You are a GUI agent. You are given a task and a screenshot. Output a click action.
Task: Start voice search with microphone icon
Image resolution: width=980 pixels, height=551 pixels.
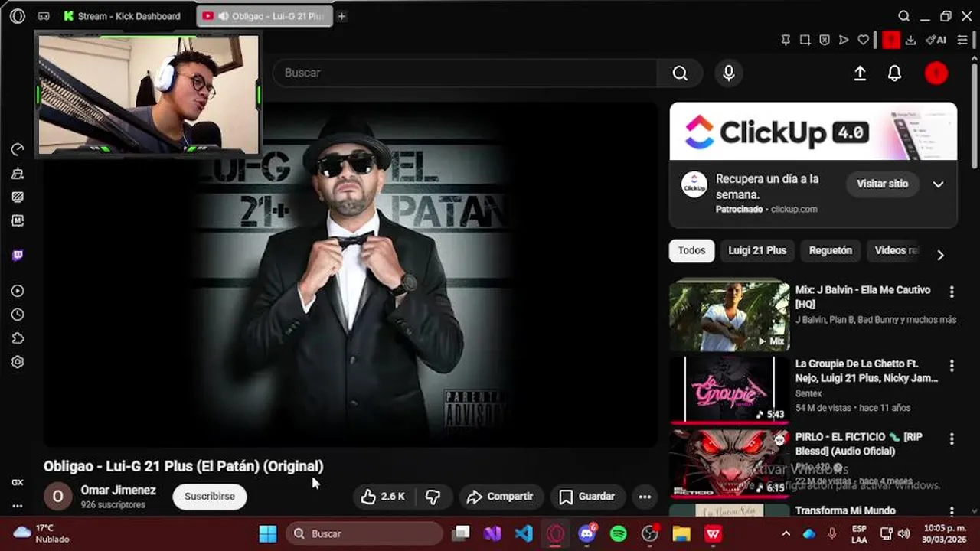729,73
